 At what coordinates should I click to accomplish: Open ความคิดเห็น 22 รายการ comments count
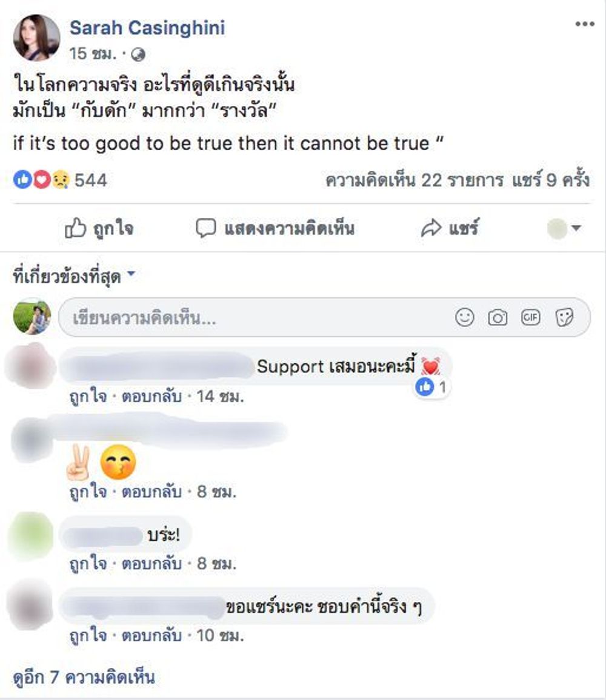415,180
